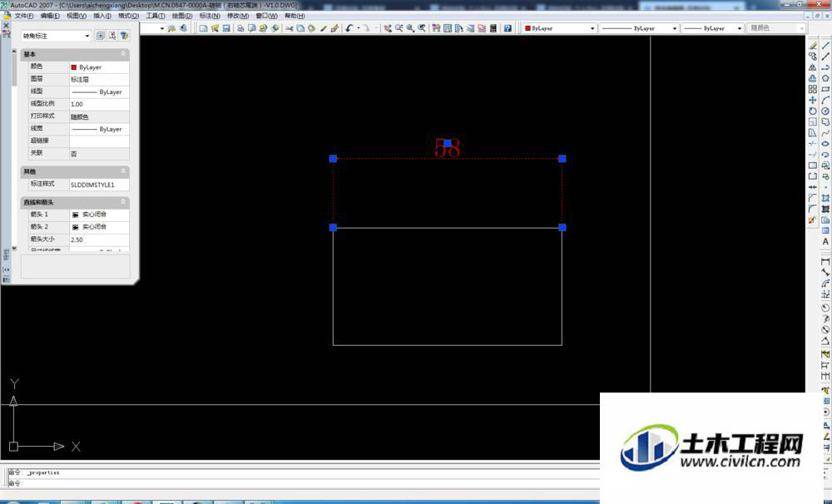Select the Copy object tool

click(813, 57)
